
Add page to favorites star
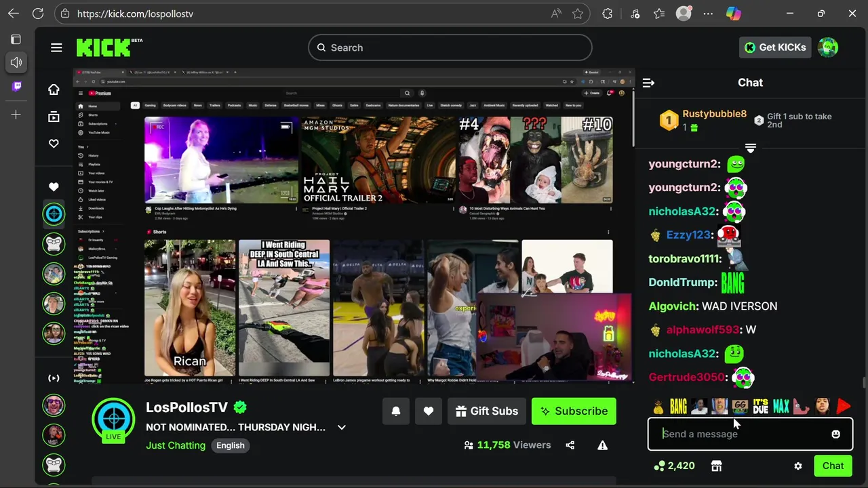[x=578, y=14]
